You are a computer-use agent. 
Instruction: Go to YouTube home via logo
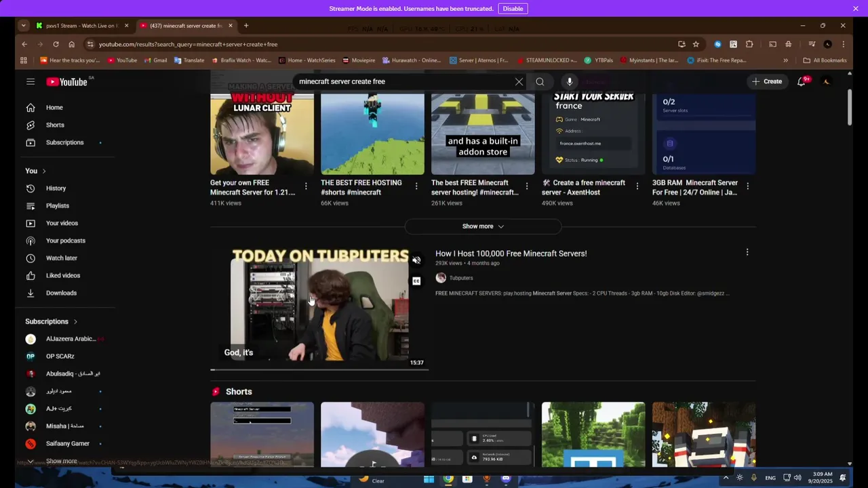[x=67, y=82]
